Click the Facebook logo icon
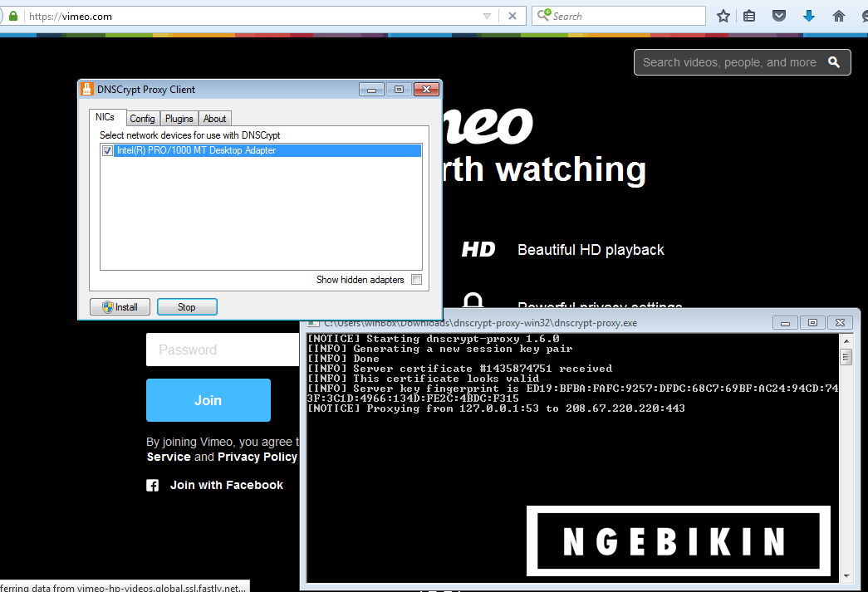This screenshot has height=592, width=868. [x=152, y=485]
